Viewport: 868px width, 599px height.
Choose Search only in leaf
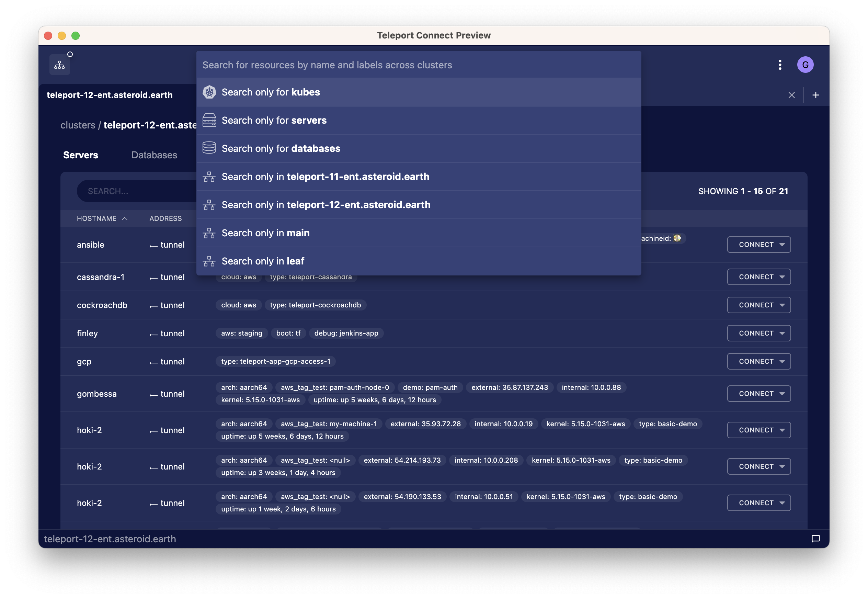click(263, 261)
